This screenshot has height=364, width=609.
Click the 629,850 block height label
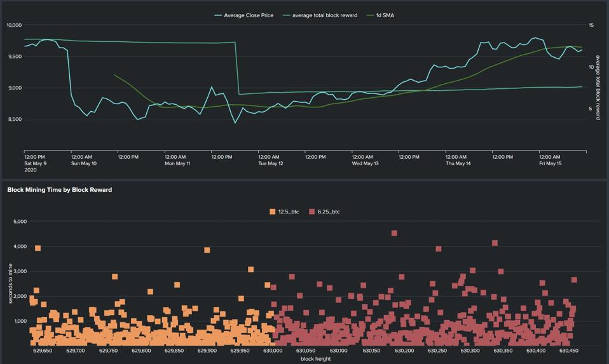tap(174, 351)
